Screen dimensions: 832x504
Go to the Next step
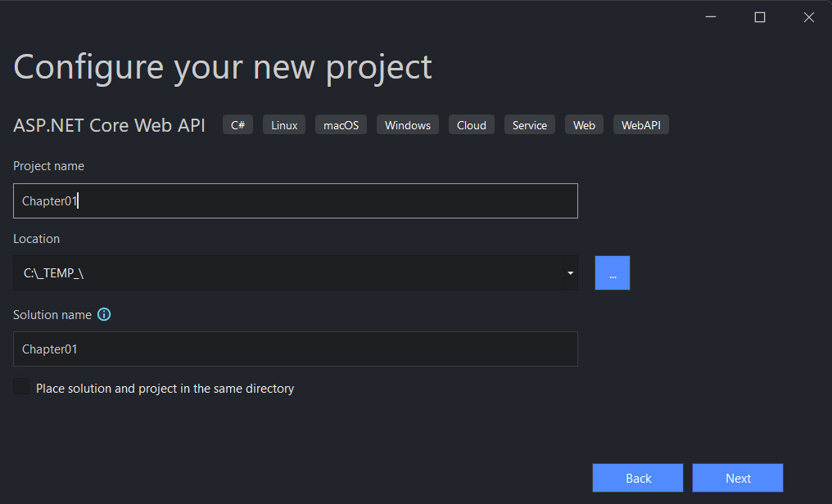(x=738, y=478)
